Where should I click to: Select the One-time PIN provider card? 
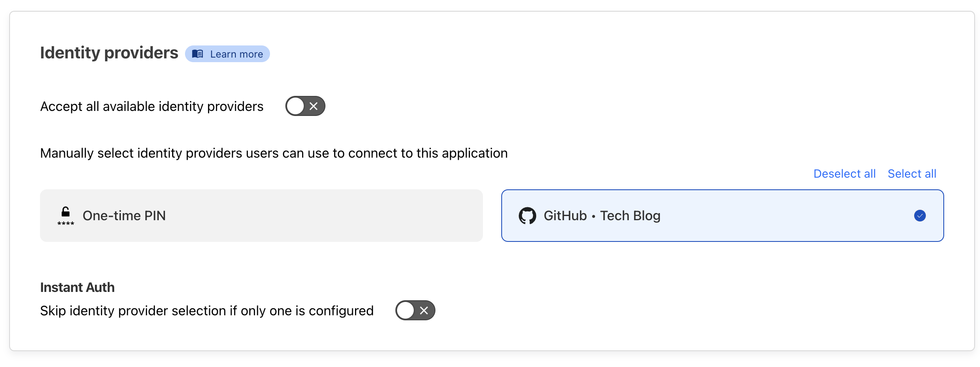coord(261,216)
